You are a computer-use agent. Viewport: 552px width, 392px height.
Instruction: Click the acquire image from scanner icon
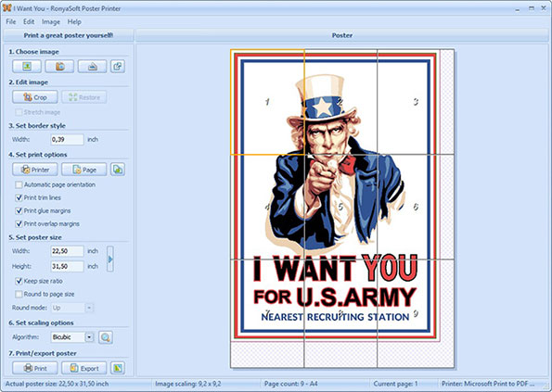tap(92, 66)
